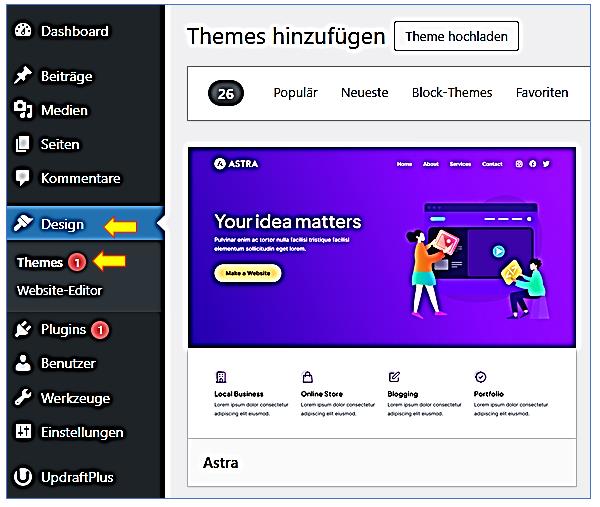Click the Benutzer user icon

(23, 363)
